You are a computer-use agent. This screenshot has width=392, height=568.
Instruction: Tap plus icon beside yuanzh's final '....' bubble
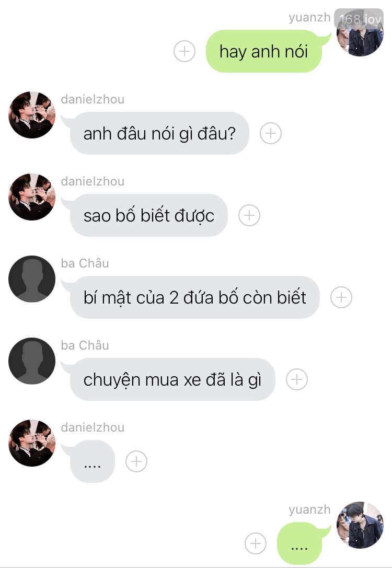pyautogui.click(x=256, y=544)
